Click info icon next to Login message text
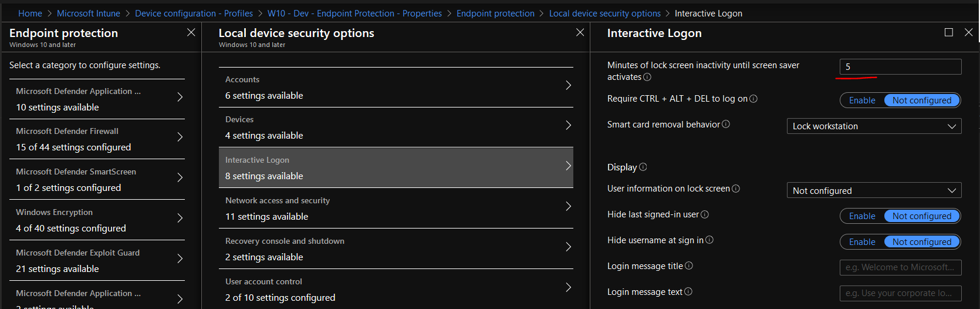 click(x=688, y=291)
